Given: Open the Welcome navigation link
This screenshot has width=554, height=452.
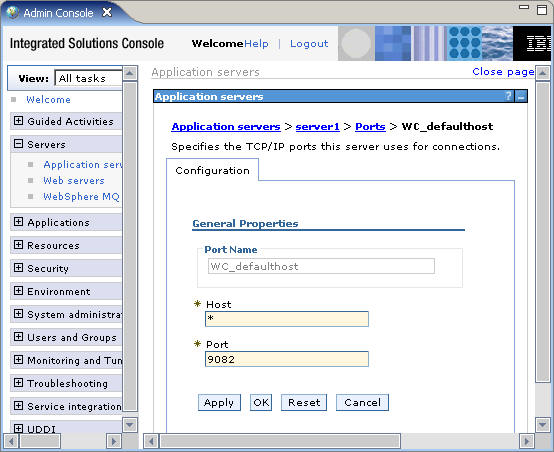Looking at the screenshot, I should pyautogui.click(x=48, y=100).
